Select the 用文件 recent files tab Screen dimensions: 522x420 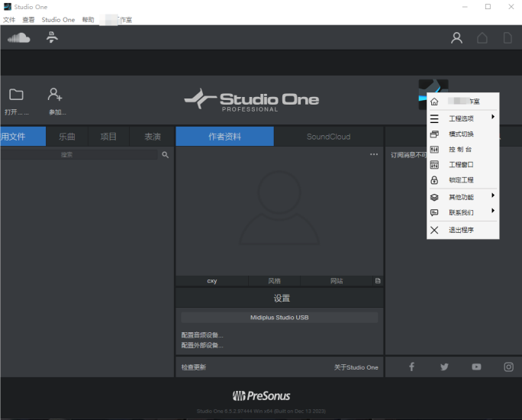23,136
